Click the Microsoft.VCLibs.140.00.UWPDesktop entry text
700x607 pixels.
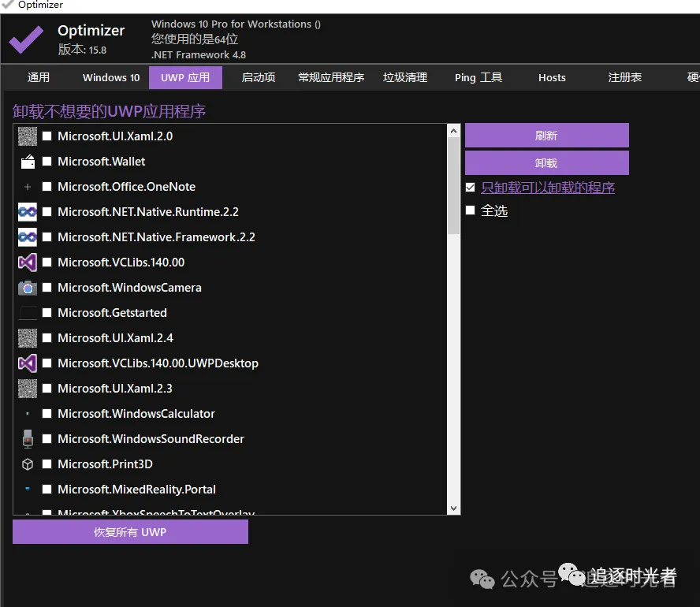pos(158,363)
